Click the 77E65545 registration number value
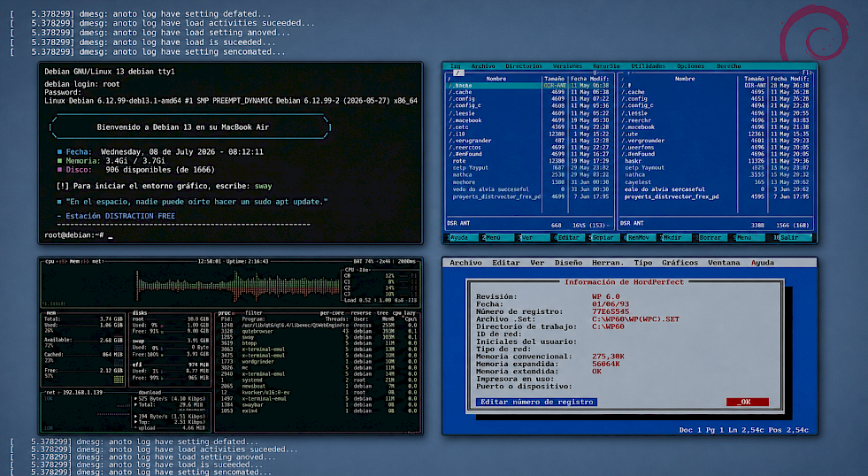 [611, 311]
